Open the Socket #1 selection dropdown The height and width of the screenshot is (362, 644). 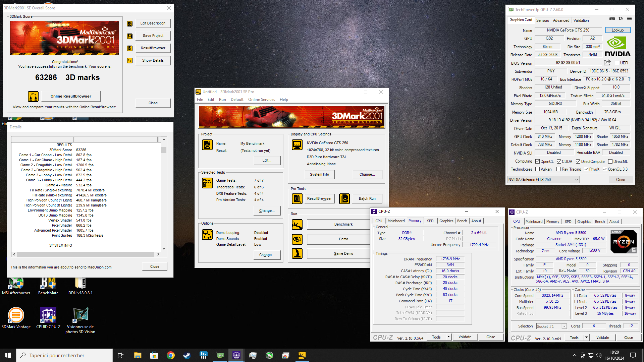click(551, 326)
